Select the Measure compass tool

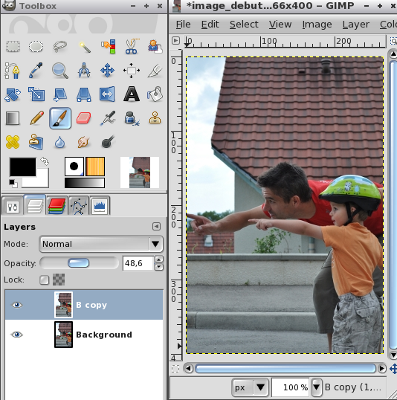click(x=84, y=71)
